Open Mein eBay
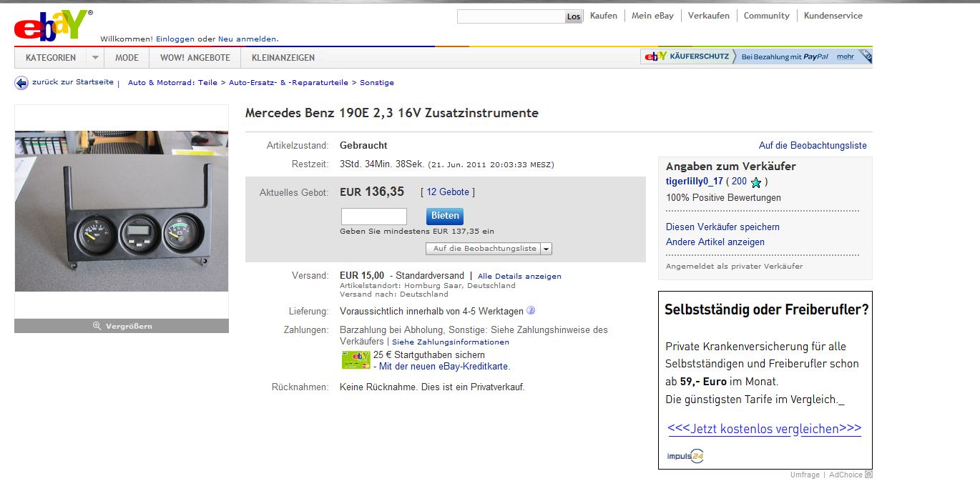This screenshot has height=486, width=980. [652, 16]
